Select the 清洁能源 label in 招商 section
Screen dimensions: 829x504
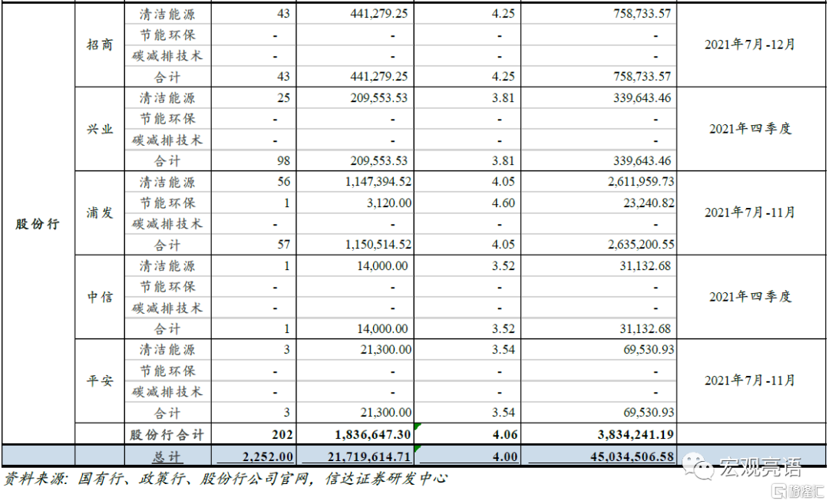pyautogui.click(x=167, y=15)
